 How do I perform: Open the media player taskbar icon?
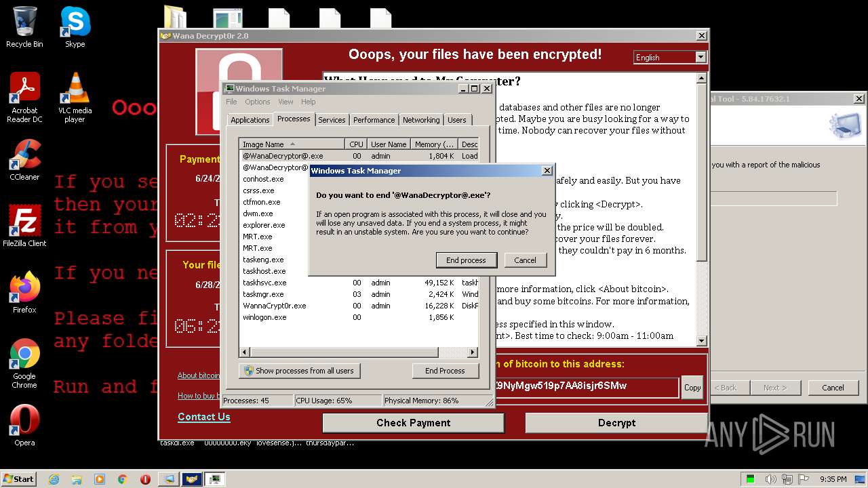pos(100,479)
